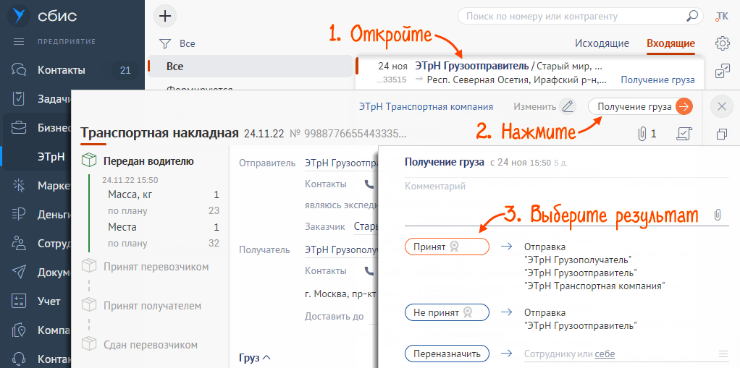Click the signed document icon next to attachments
Image resolution: width=740 pixels, height=368 pixels.
coord(683,134)
